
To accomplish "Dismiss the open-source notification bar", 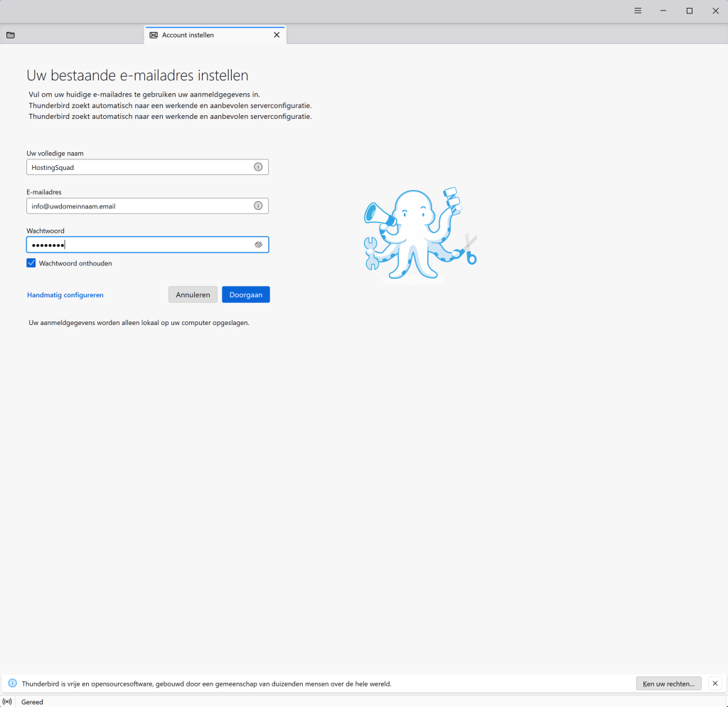I will (715, 684).
